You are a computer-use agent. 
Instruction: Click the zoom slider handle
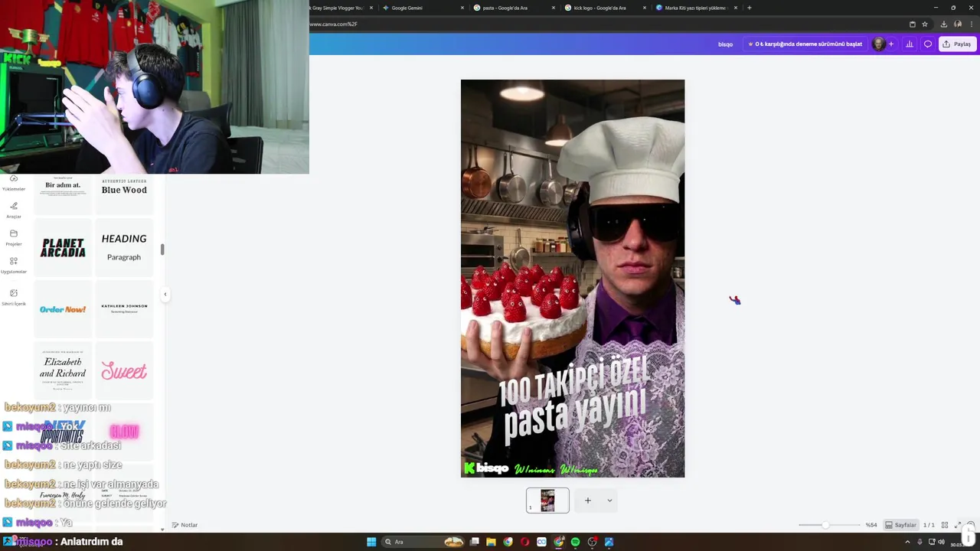pos(825,525)
